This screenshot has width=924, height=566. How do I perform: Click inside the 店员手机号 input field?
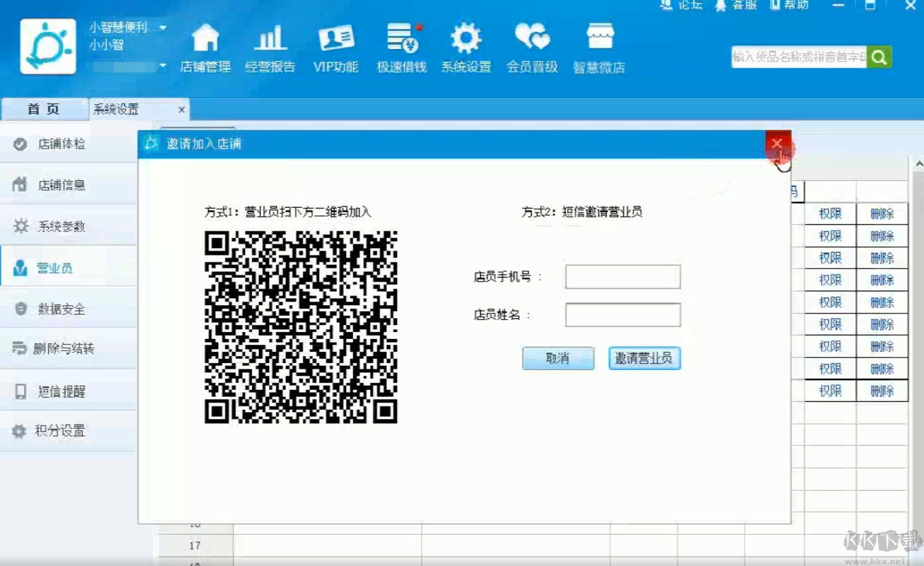point(622,276)
